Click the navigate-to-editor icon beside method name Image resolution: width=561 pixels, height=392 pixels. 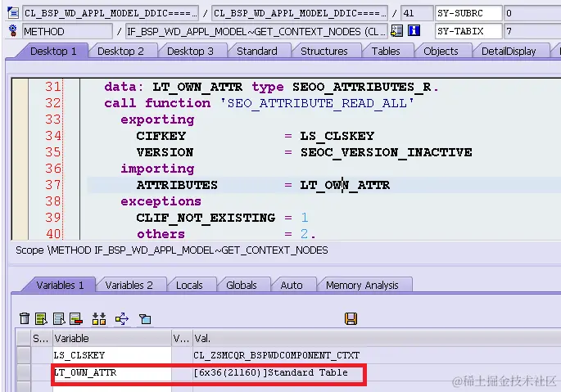coord(396,31)
